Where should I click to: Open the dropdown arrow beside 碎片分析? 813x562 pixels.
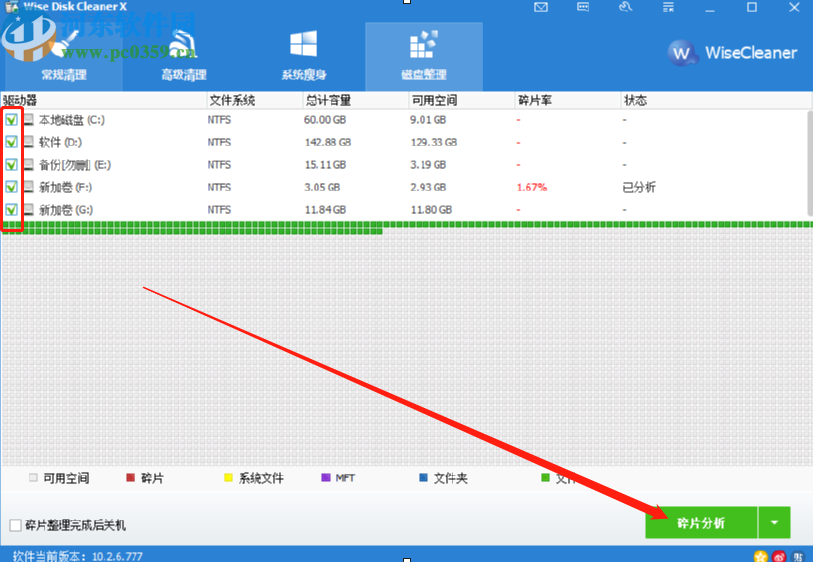click(775, 523)
